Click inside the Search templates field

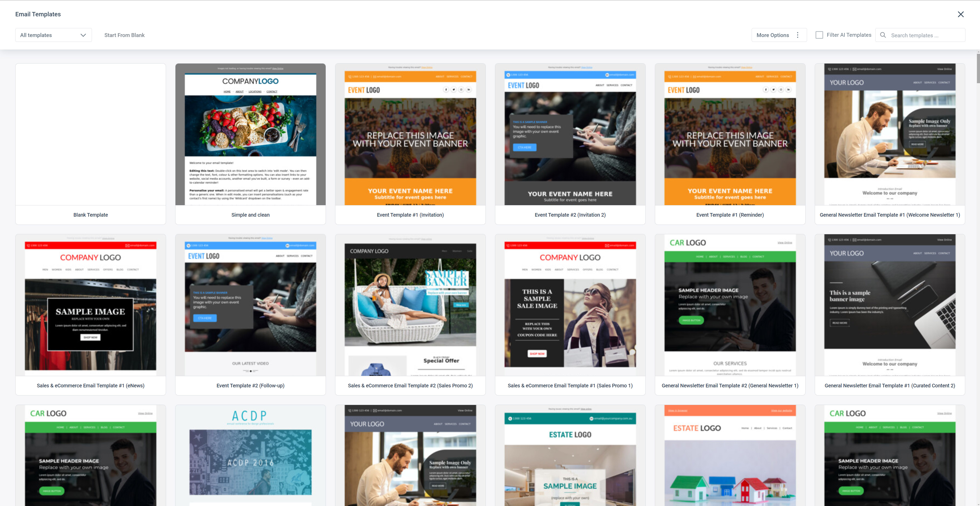(x=925, y=35)
